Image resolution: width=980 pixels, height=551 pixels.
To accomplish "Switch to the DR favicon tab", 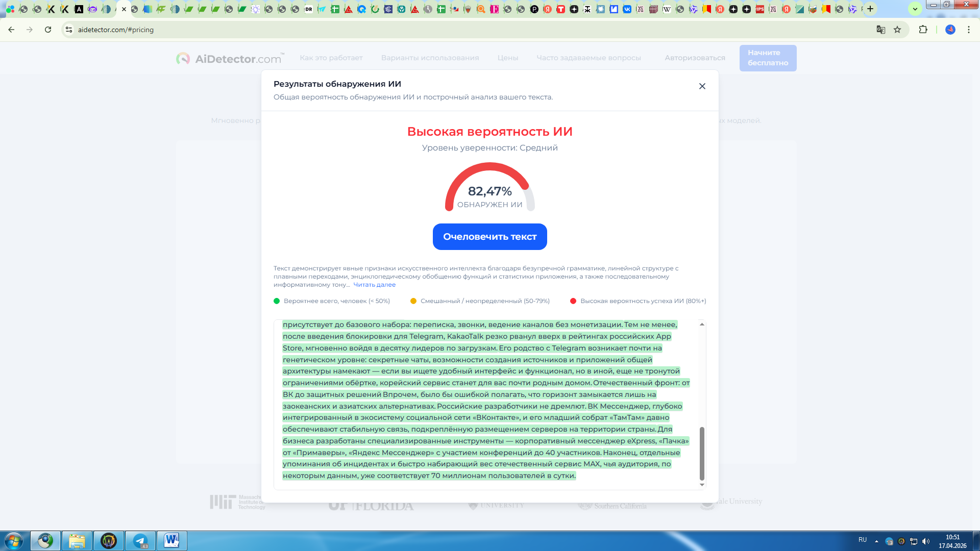I will [308, 9].
